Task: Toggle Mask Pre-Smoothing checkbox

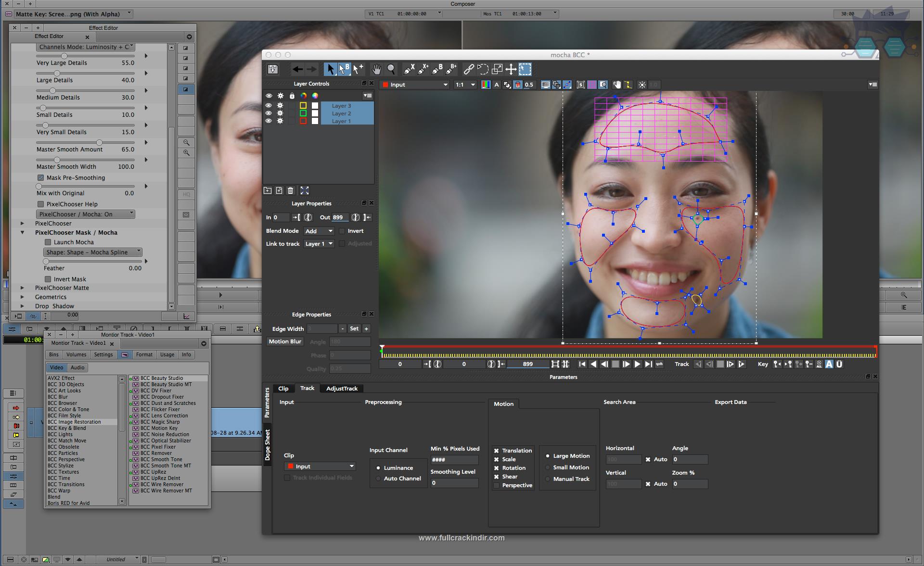Action: (40, 178)
